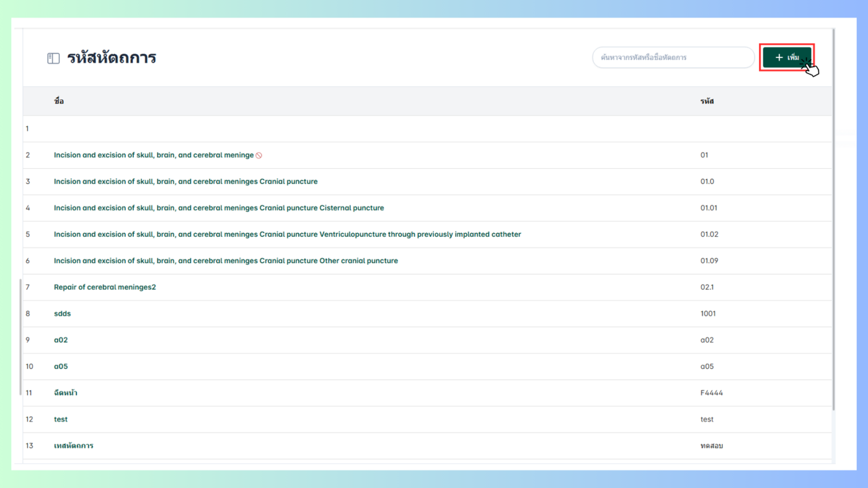The height and width of the screenshot is (488, 868).
Task: Open 'Incision and excision... cerebral meninge' entry code 01
Action: [x=154, y=155]
